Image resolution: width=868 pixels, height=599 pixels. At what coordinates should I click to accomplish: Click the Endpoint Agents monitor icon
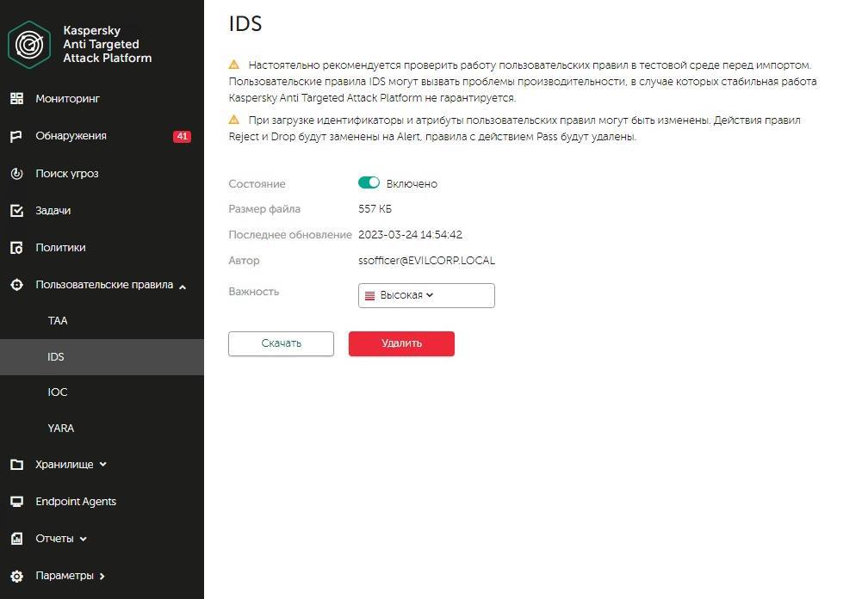[x=16, y=502]
